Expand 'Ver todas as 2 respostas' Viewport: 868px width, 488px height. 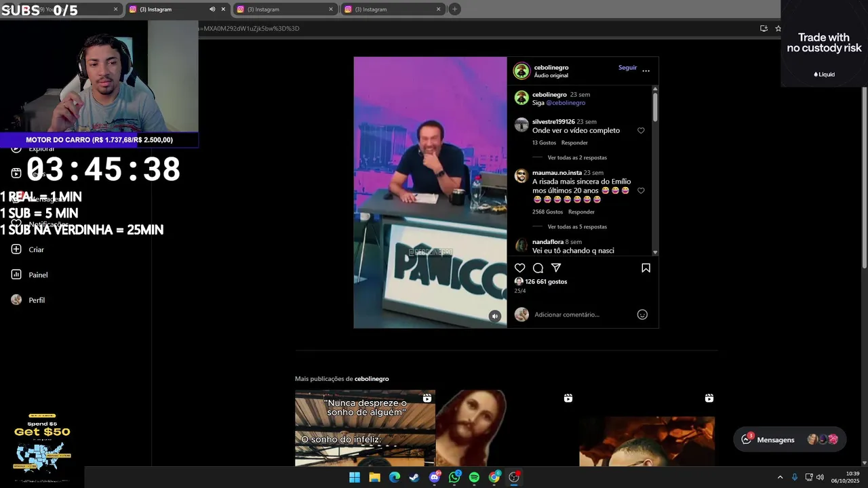(577, 158)
